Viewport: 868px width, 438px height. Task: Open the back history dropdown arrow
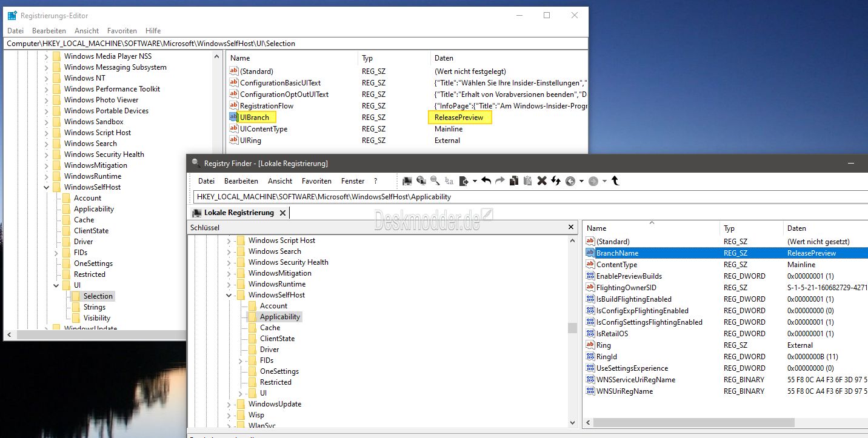581,181
